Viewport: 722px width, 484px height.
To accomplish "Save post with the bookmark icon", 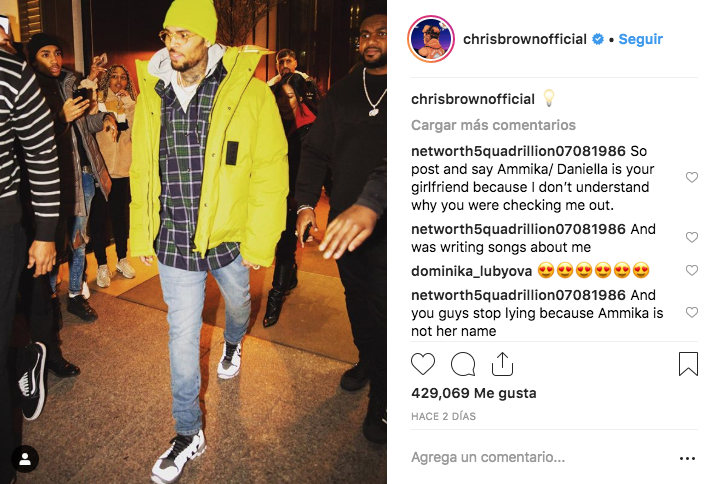I will 688,364.
